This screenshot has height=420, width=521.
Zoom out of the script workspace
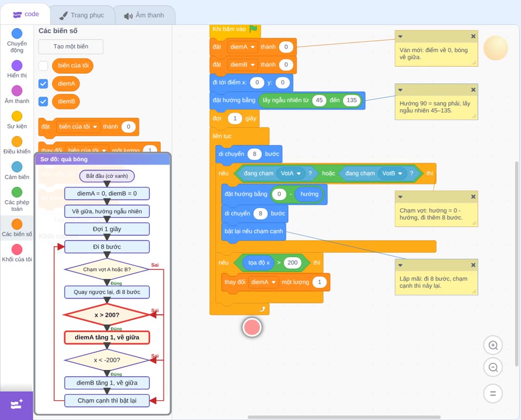(493, 367)
